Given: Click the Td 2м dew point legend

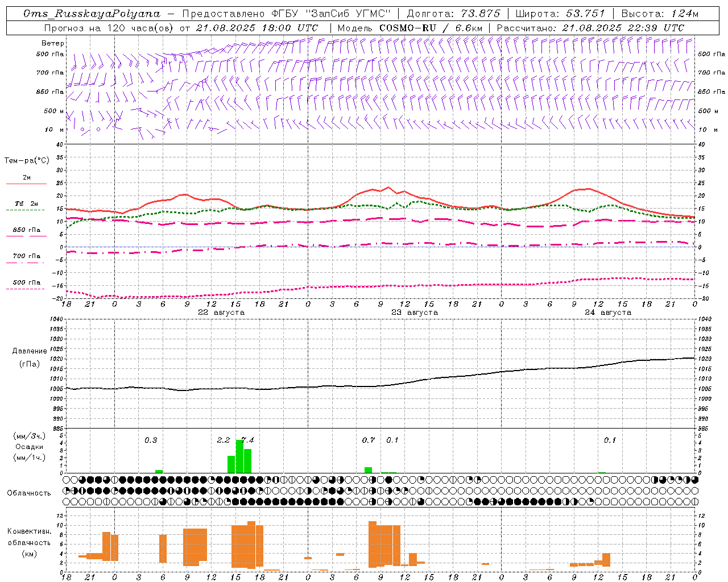Looking at the screenshot, I should [x=26, y=203].
